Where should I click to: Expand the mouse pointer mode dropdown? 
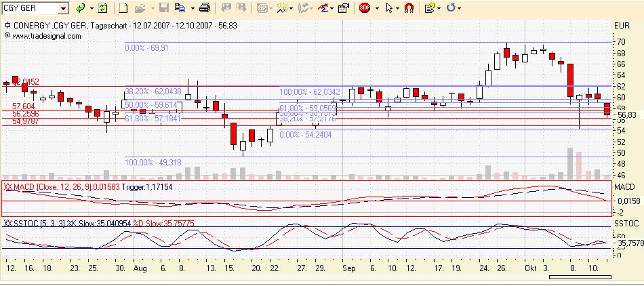click(398, 8)
